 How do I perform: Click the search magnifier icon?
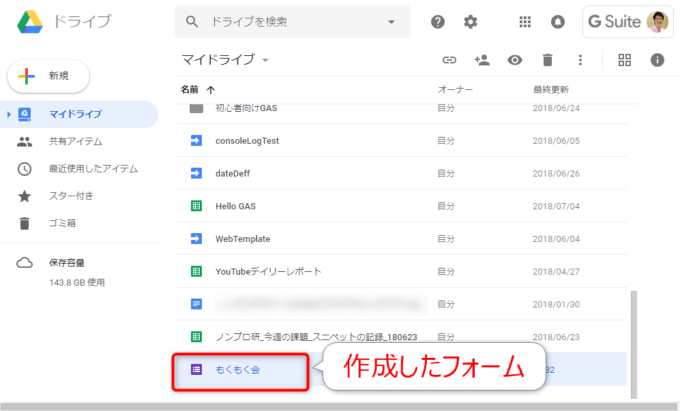coord(192,22)
